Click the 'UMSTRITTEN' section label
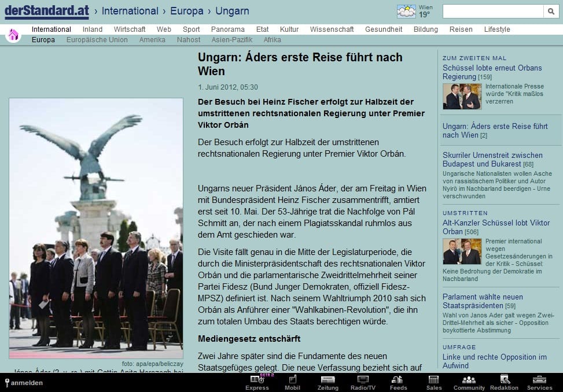Screen dimensions: 563x392 click(465, 213)
